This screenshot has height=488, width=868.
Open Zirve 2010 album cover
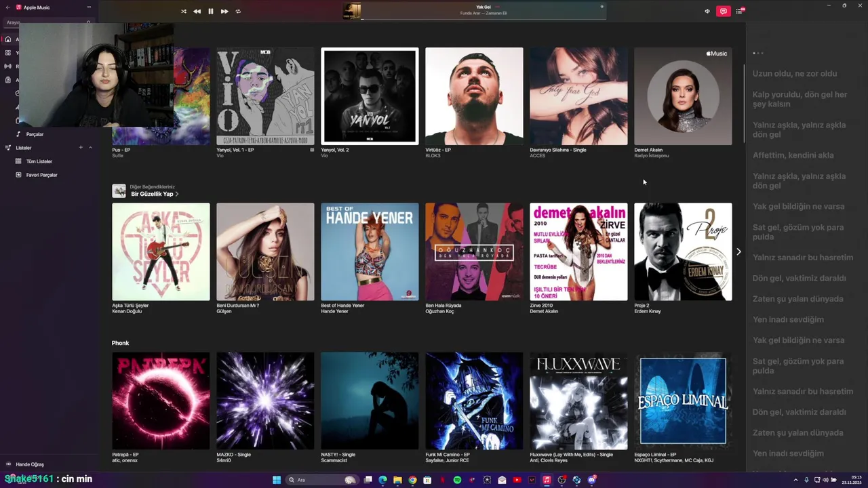coord(578,251)
